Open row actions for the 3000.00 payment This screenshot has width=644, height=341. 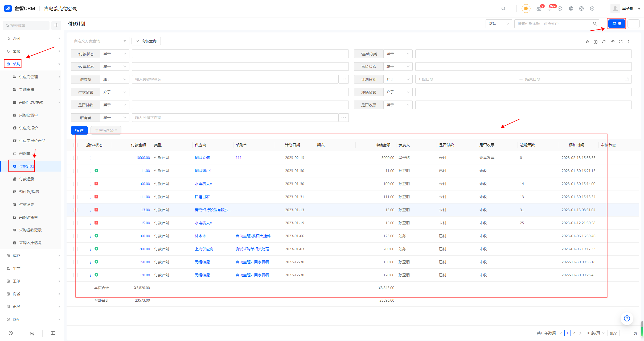[x=91, y=158]
